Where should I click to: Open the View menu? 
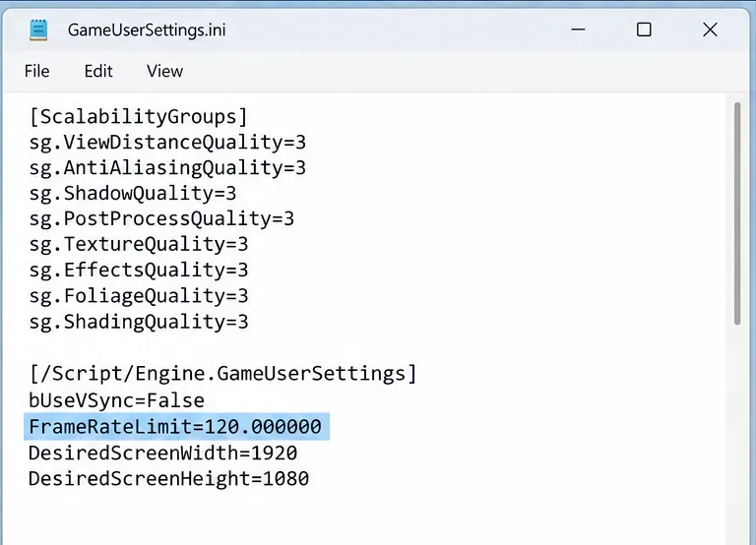tap(165, 71)
